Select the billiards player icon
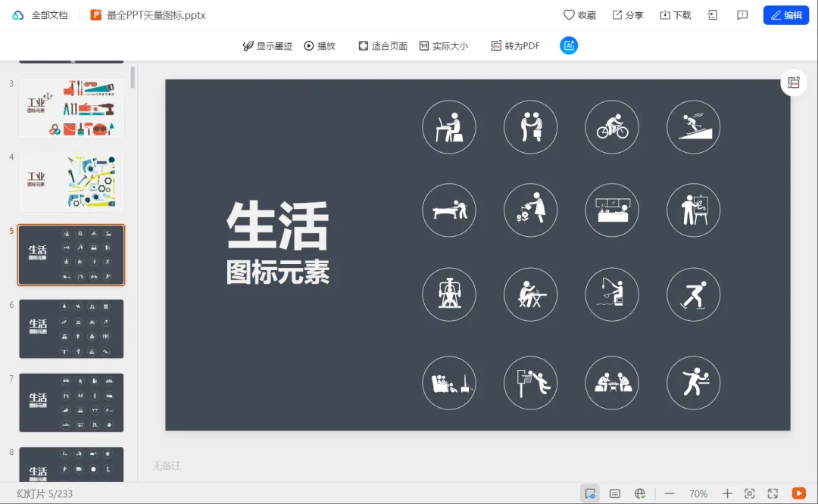The height and width of the screenshot is (504, 818). 449,210
